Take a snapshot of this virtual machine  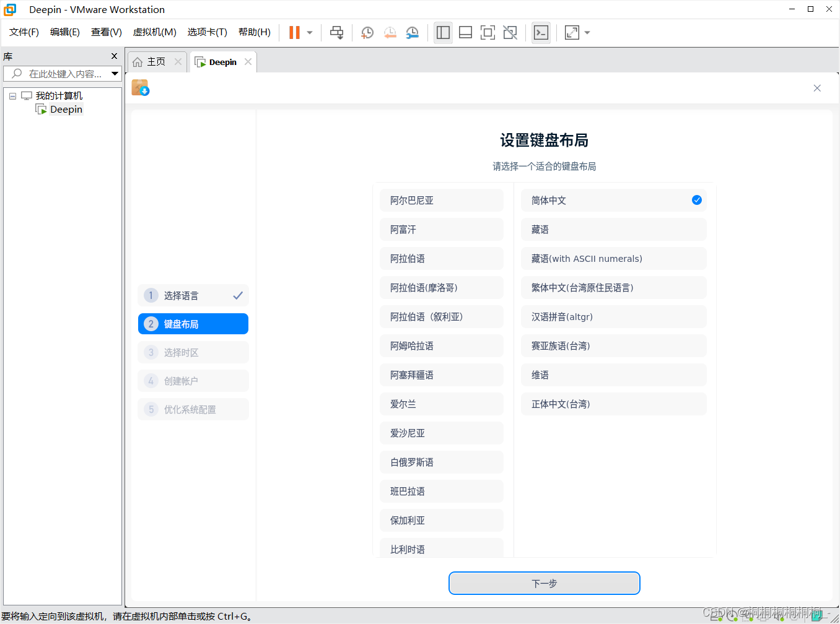coord(367,33)
